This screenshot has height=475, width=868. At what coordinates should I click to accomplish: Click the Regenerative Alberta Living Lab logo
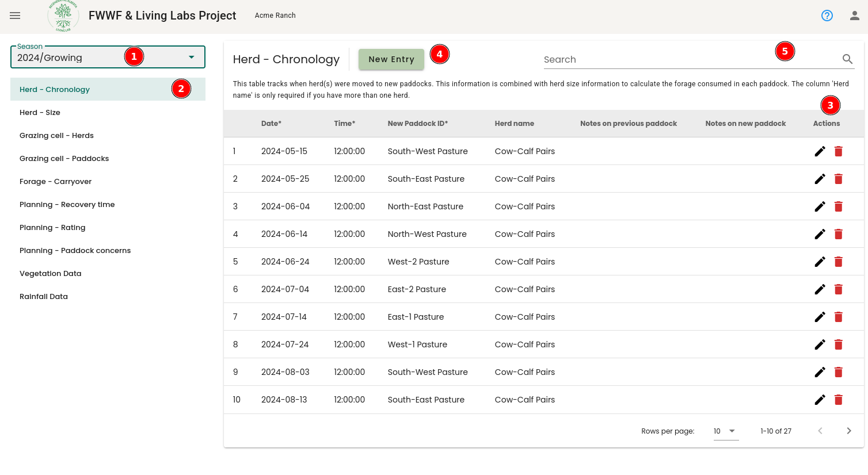coord(63,16)
